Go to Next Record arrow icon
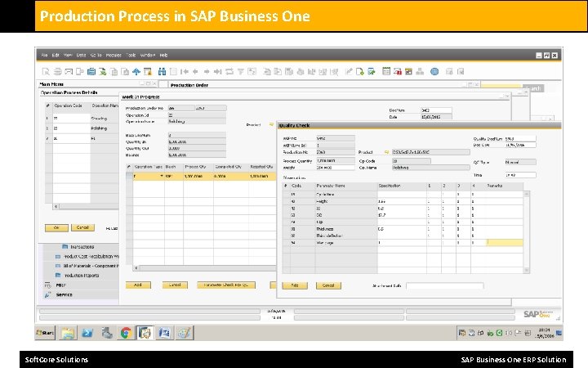This screenshot has height=368, width=588. click(x=207, y=71)
